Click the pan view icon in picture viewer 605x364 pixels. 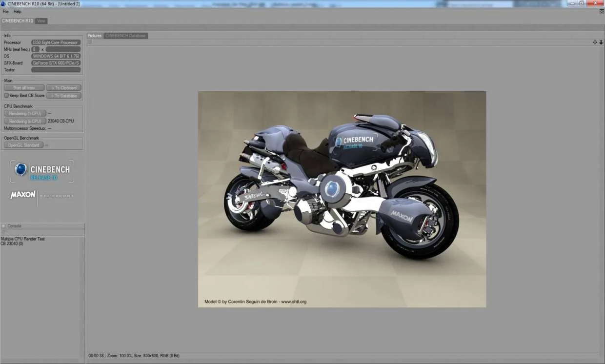[595, 42]
